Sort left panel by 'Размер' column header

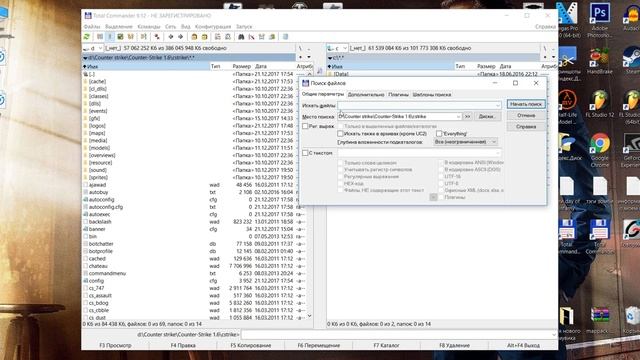point(242,66)
